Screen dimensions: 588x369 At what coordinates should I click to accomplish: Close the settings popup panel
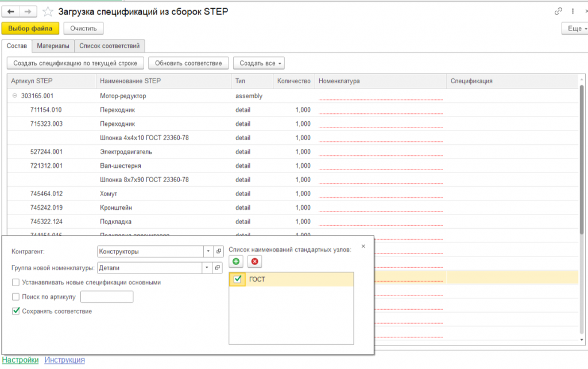pos(363,246)
